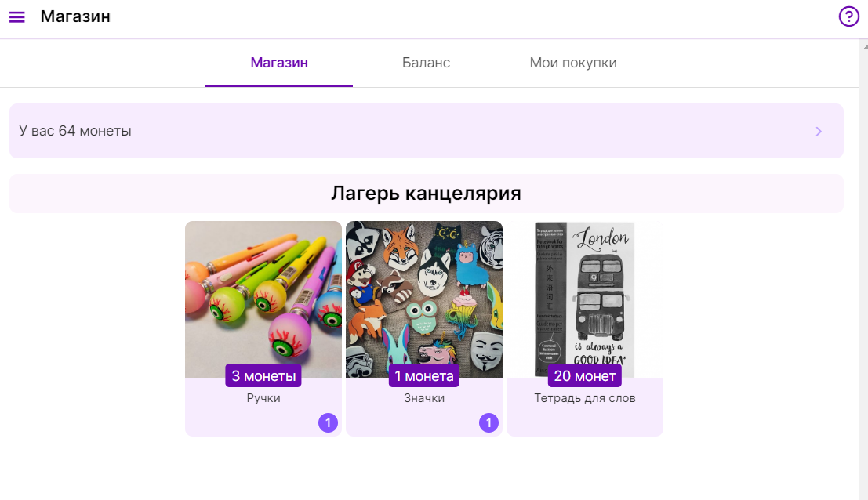The image size is (868, 500).
Task: Click the London notebook product image
Action: click(585, 299)
